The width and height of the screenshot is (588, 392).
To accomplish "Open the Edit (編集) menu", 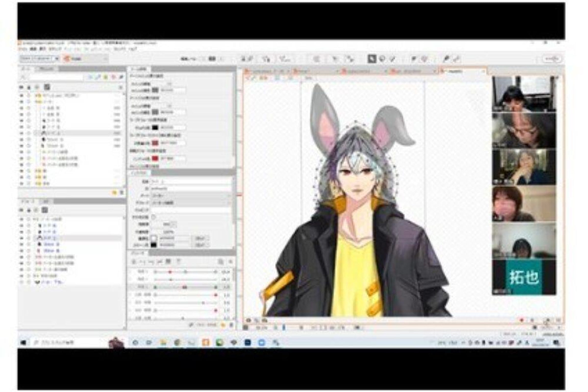I will pyautogui.click(x=33, y=49).
